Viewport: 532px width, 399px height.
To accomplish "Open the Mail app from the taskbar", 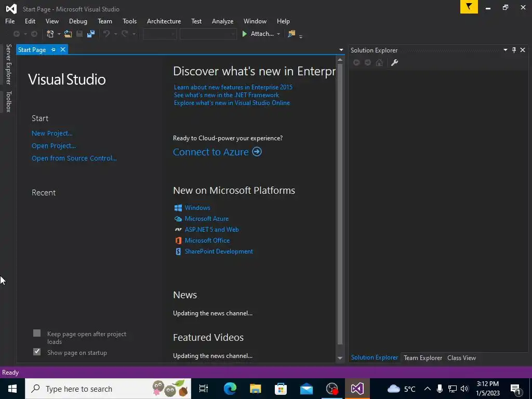I will (x=307, y=389).
